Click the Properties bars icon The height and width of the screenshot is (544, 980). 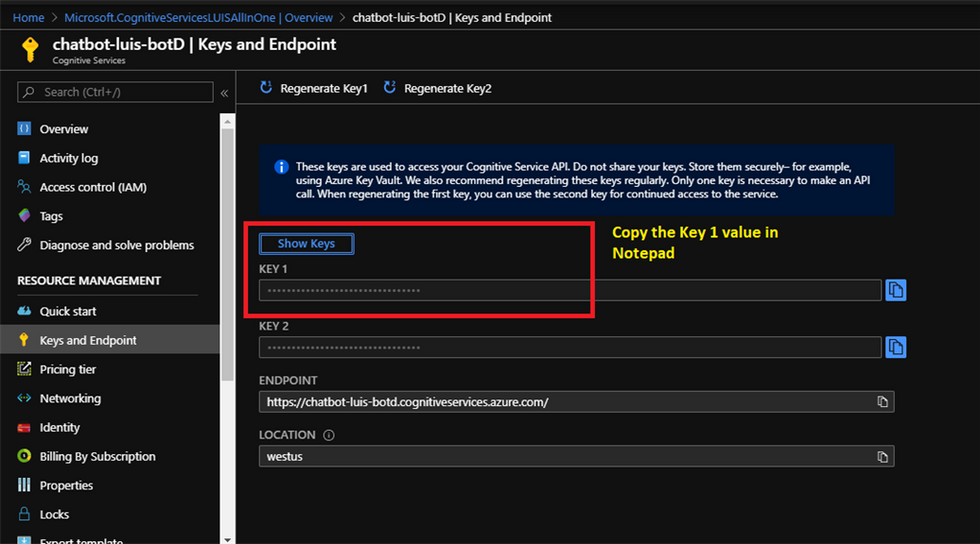pos(24,485)
